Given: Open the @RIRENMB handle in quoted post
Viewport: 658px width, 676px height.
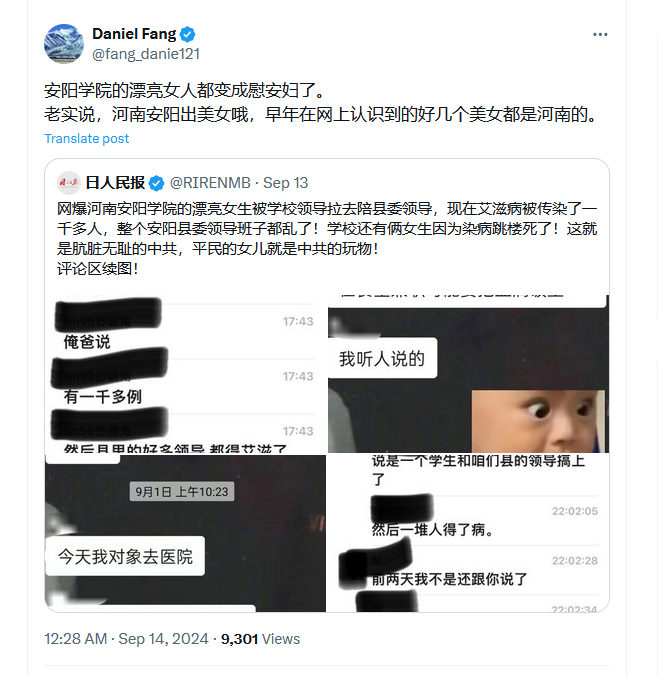Looking at the screenshot, I should 210,183.
